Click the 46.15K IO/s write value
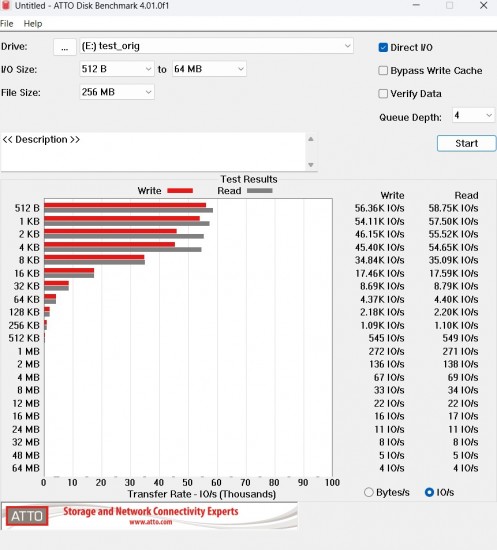This screenshot has height=550, width=497. point(380,234)
